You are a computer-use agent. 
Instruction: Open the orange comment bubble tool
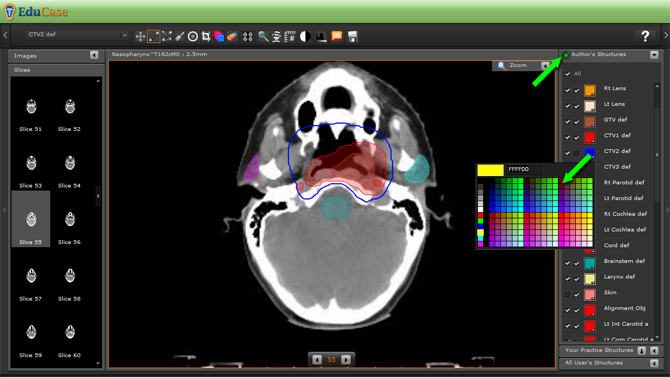(x=337, y=36)
